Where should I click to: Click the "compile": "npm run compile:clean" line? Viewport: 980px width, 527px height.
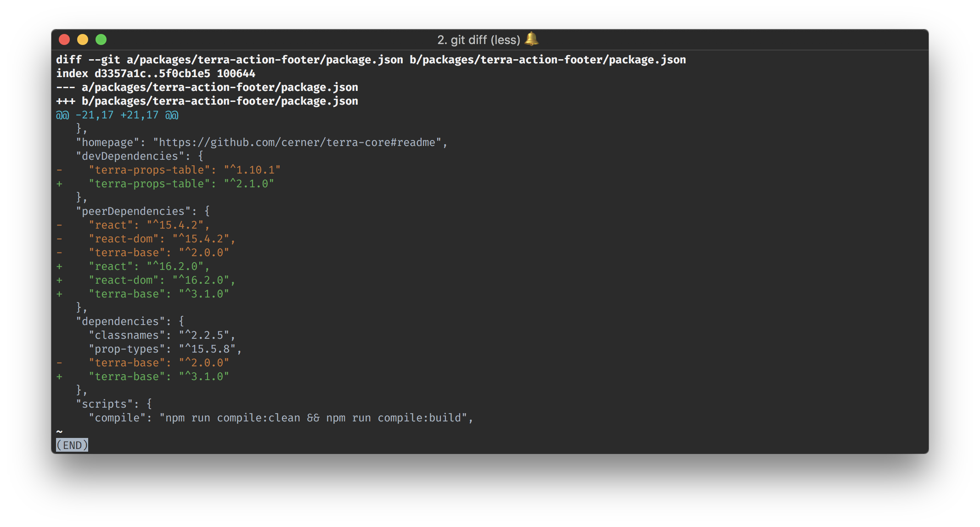coord(281,418)
